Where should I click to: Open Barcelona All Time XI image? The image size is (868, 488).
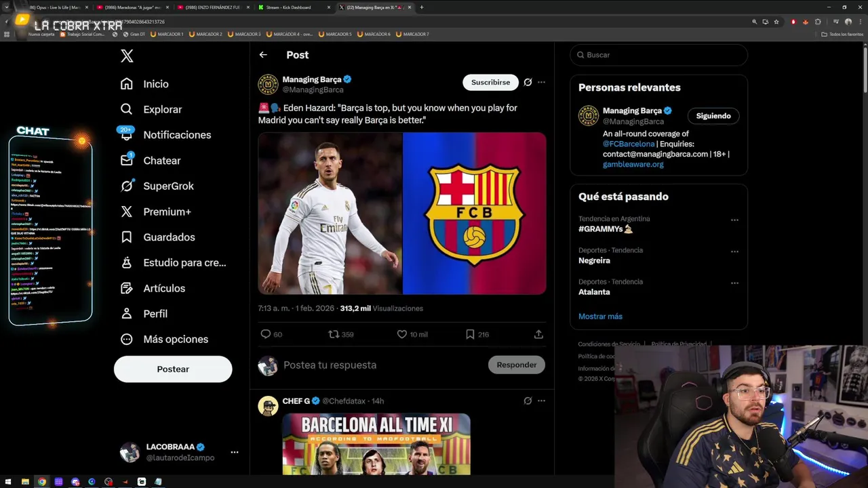tap(376, 444)
